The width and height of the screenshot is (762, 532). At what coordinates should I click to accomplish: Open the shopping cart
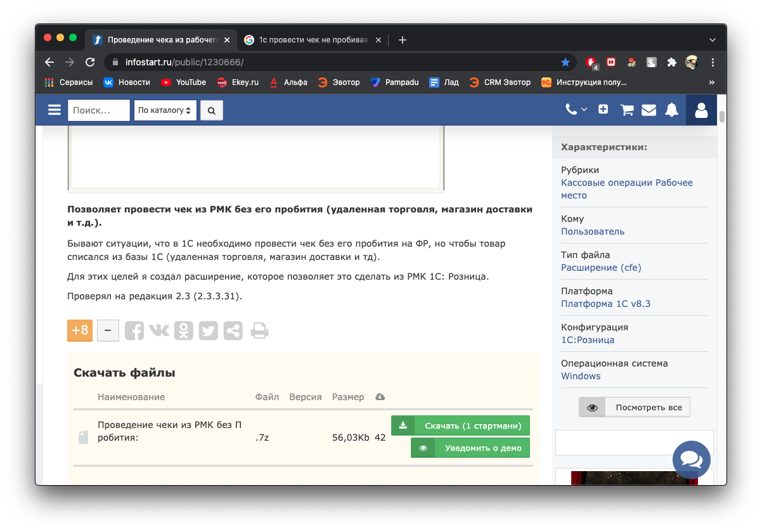627,110
